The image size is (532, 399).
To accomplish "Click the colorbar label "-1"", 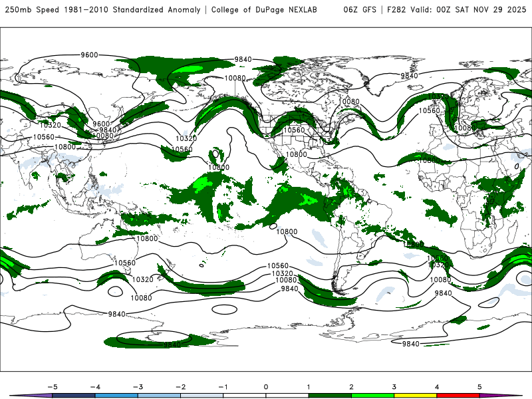I will tap(223, 387).
